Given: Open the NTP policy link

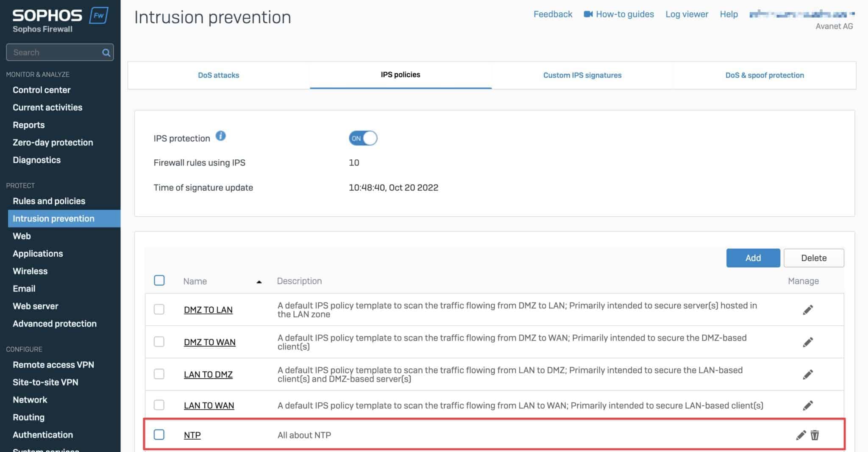Looking at the screenshot, I should pos(192,435).
